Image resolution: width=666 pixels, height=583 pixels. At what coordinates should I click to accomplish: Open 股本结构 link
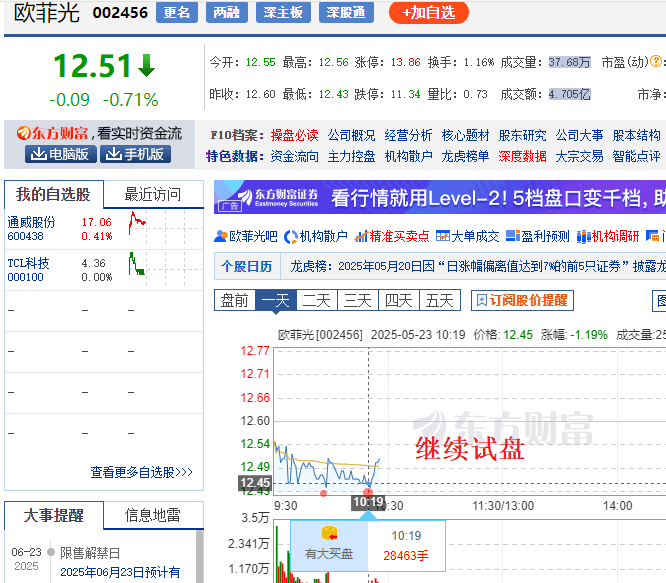(636, 135)
